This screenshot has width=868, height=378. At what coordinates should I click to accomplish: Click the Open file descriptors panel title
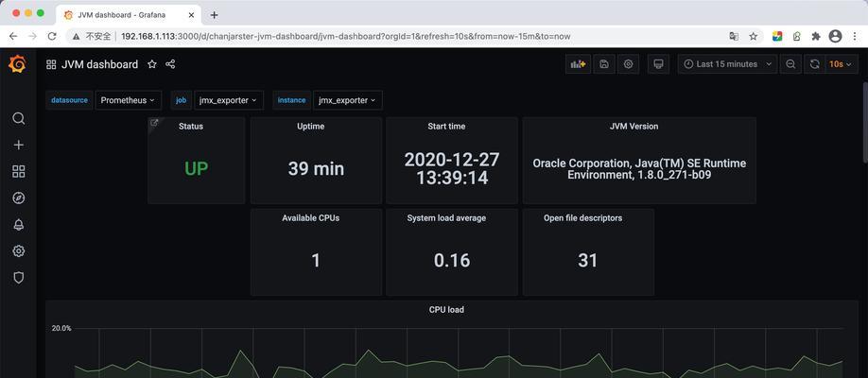[x=582, y=218]
